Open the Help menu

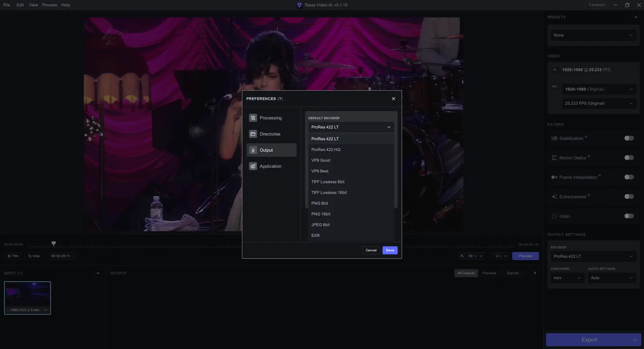click(x=66, y=5)
